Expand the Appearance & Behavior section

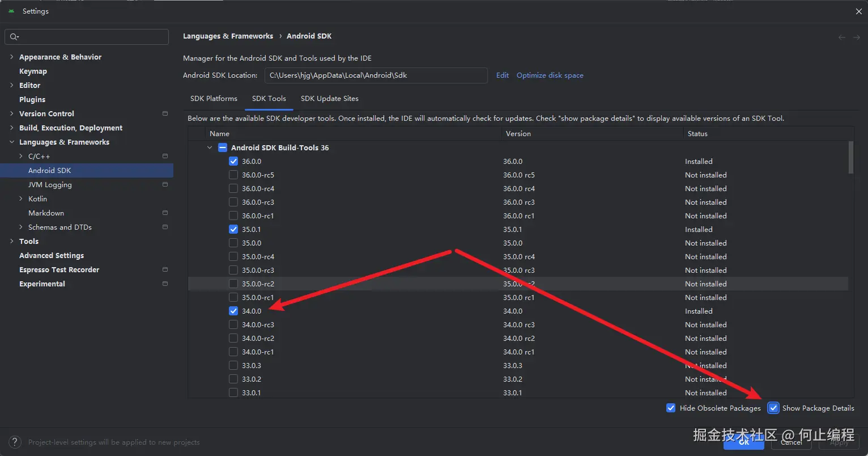(x=12, y=57)
